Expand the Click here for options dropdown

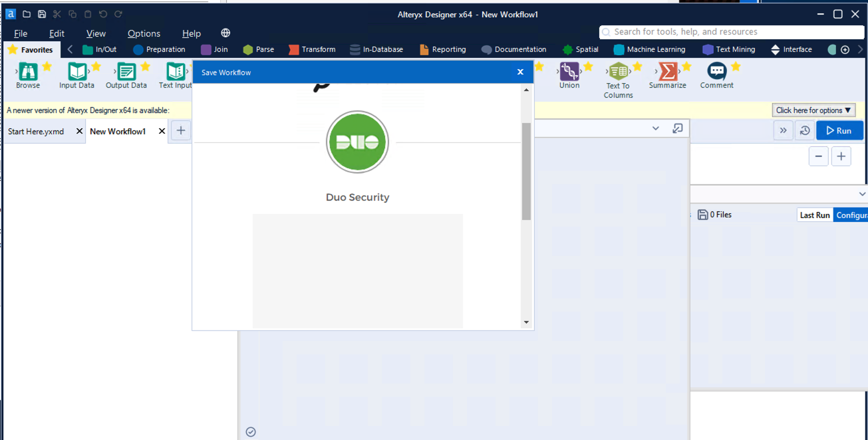click(x=814, y=110)
